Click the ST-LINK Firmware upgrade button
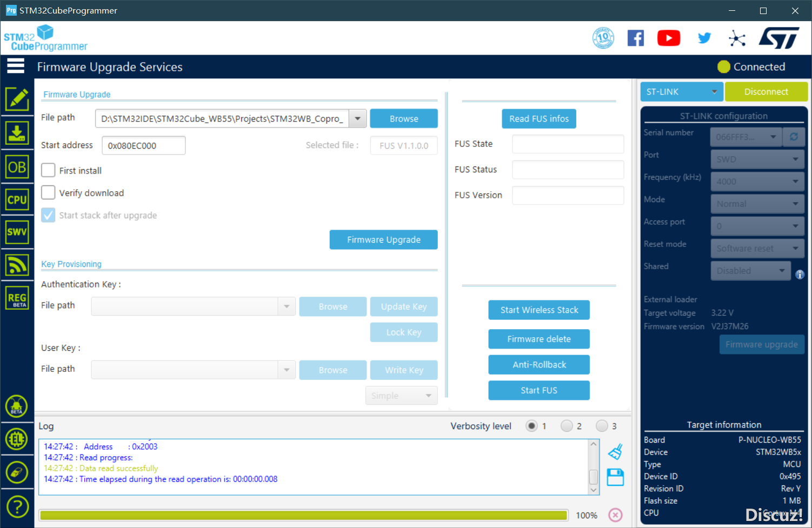The width and height of the screenshot is (812, 528). pos(762,344)
